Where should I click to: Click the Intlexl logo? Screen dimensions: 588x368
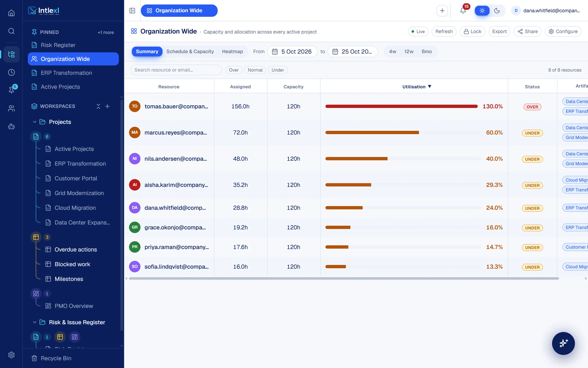pyautogui.click(x=44, y=11)
